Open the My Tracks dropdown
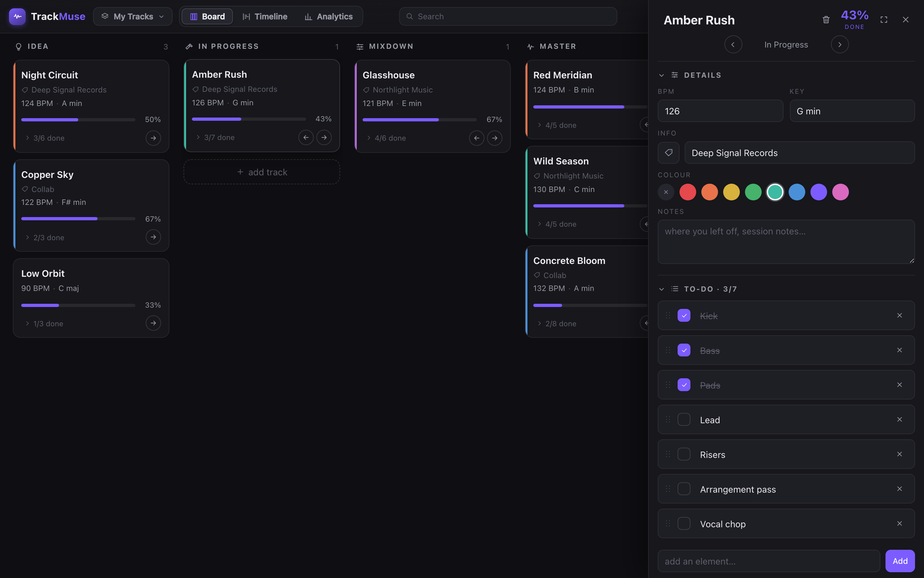Image resolution: width=924 pixels, height=578 pixels. [133, 16]
